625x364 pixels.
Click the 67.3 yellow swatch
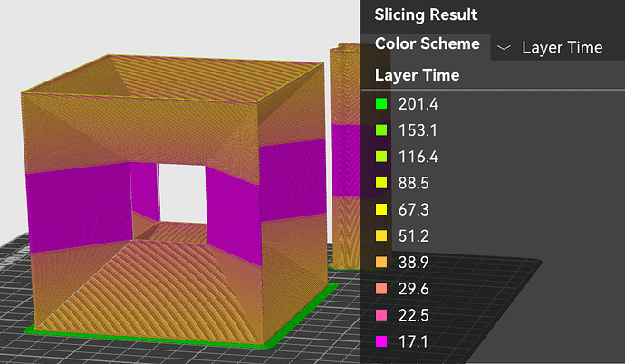coord(381,209)
